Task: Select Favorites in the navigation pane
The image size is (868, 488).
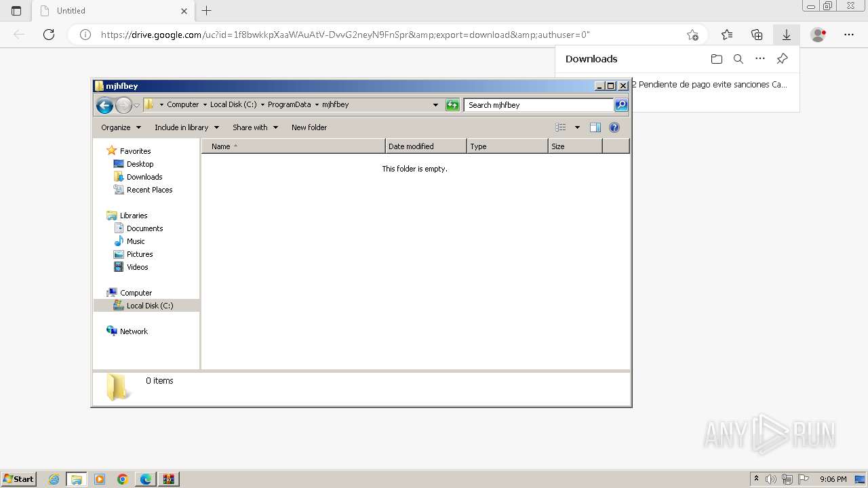Action: pos(135,151)
